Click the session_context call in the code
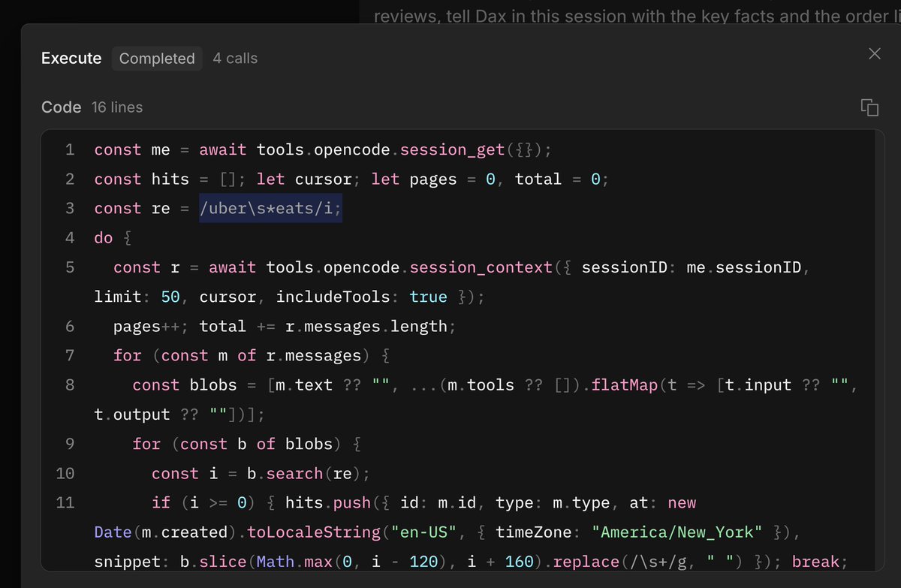901x588 pixels. click(481, 267)
